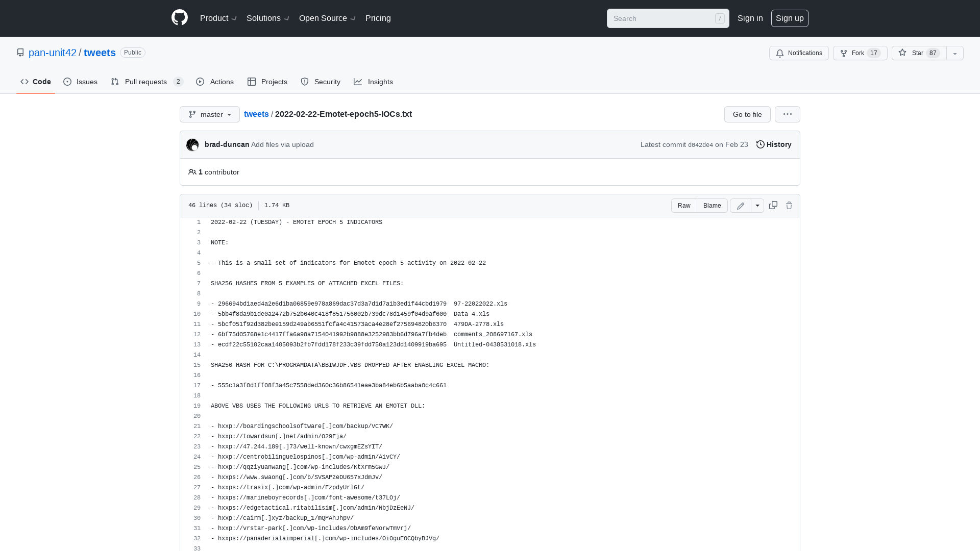Click Sign in link

click(x=750, y=18)
